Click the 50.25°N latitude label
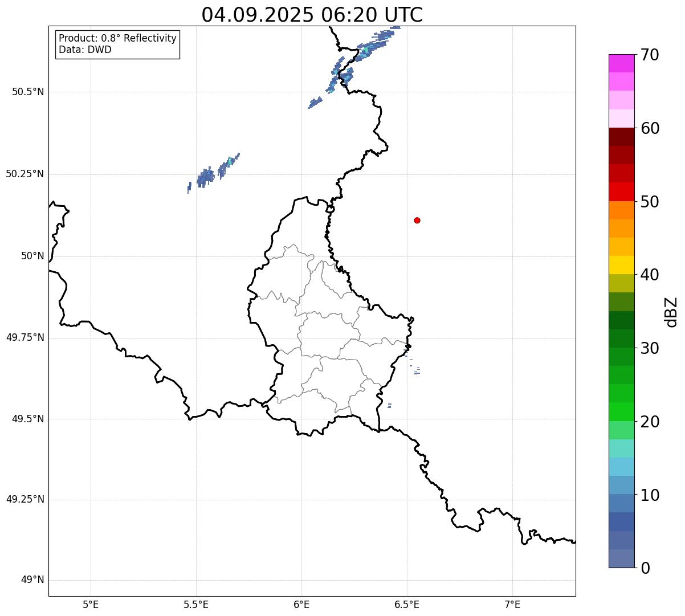 coord(25,174)
